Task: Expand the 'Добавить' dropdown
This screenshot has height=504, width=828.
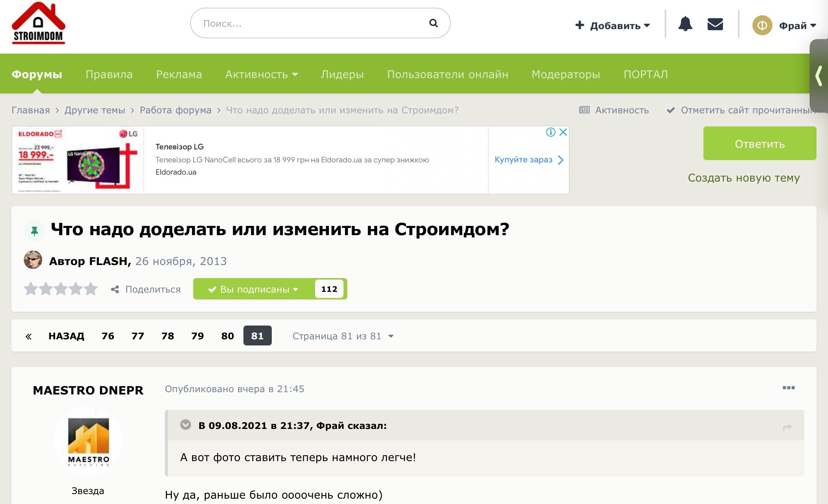Action: pyautogui.click(x=613, y=26)
